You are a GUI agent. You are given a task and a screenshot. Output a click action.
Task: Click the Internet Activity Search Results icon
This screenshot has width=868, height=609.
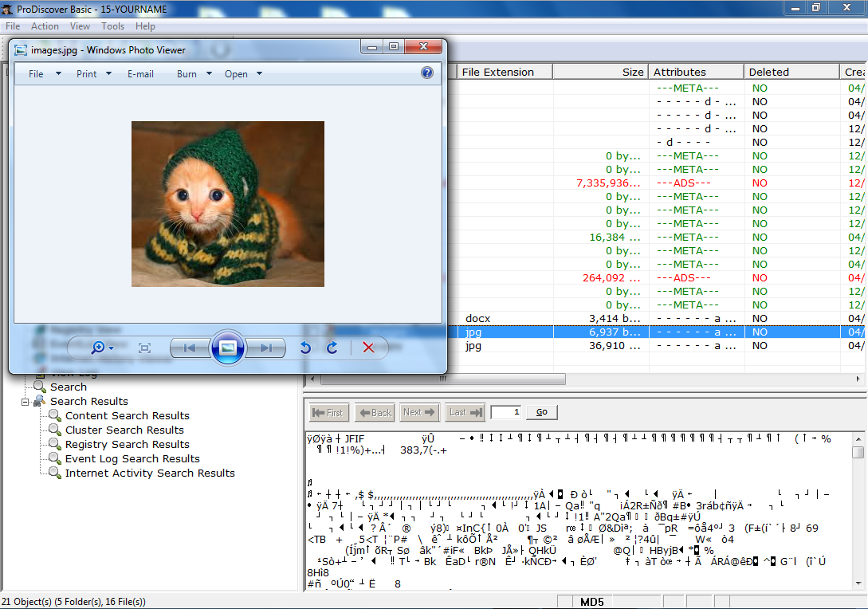pyautogui.click(x=54, y=473)
